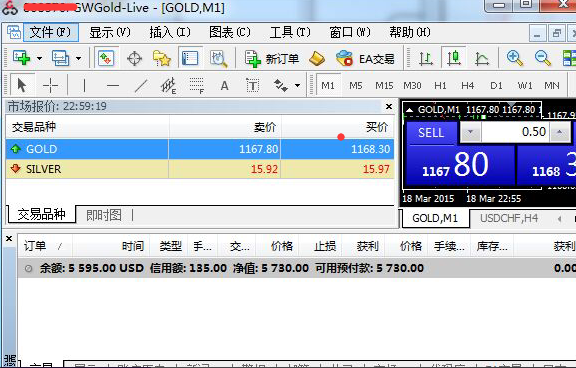Click the zoom in magnifier icon
The height and width of the screenshot is (368, 576).
point(514,58)
